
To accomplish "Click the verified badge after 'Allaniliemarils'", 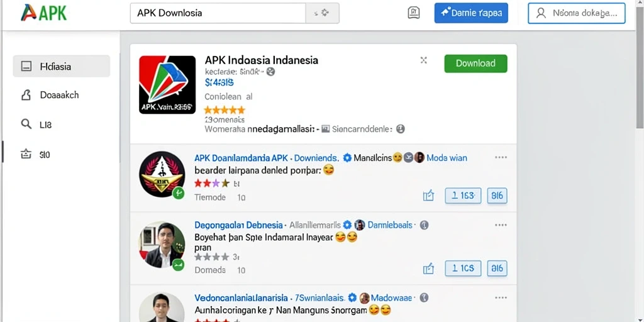I will 347,225.
